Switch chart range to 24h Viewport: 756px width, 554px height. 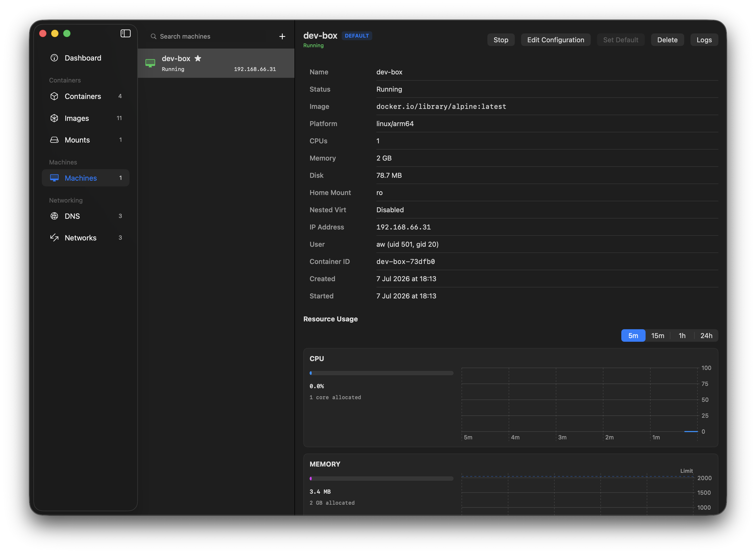point(706,336)
